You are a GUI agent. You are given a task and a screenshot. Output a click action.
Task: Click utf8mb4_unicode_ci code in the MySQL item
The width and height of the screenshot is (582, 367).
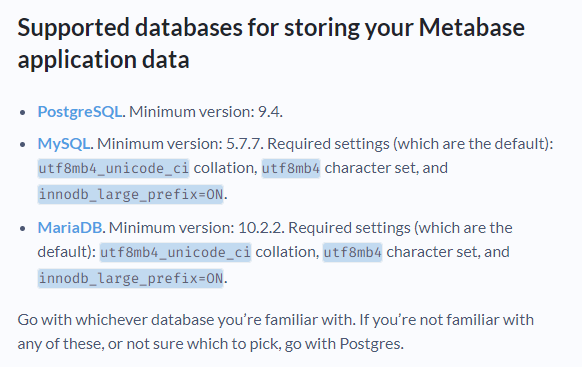(114, 168)
